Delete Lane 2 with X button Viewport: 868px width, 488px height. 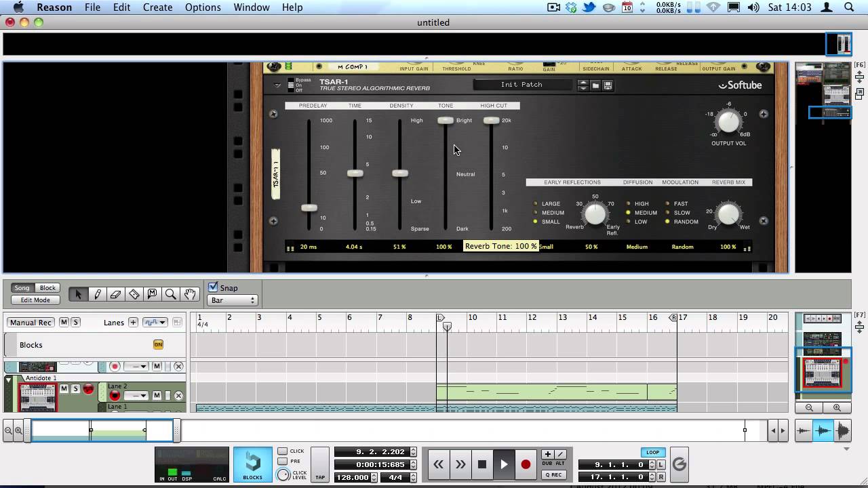click(x=178, y=395)
